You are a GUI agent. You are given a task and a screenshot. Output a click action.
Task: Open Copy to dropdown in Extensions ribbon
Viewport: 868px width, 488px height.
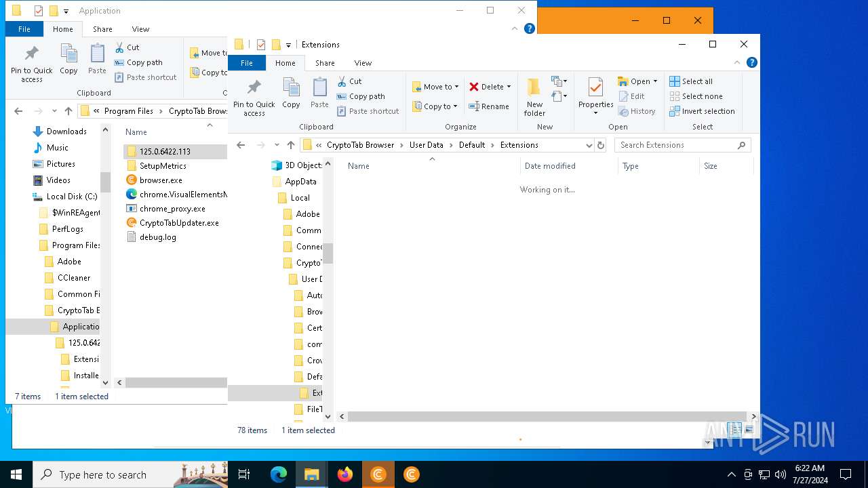435,106
